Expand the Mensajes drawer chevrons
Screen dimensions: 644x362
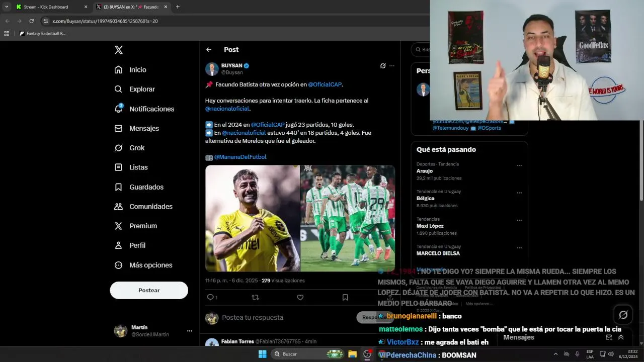(x=621, y=337)
